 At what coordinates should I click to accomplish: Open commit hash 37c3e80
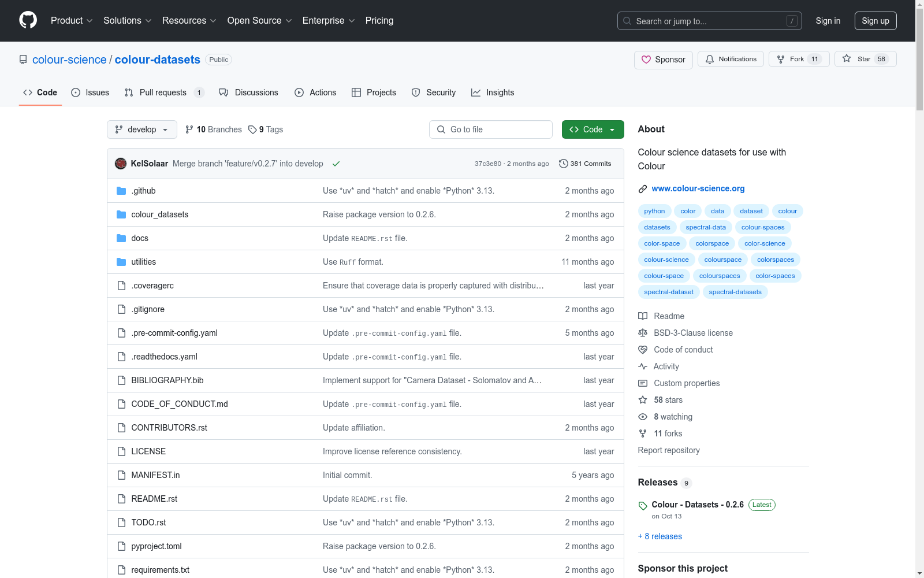pyautogui.click(x=488, y=164)
